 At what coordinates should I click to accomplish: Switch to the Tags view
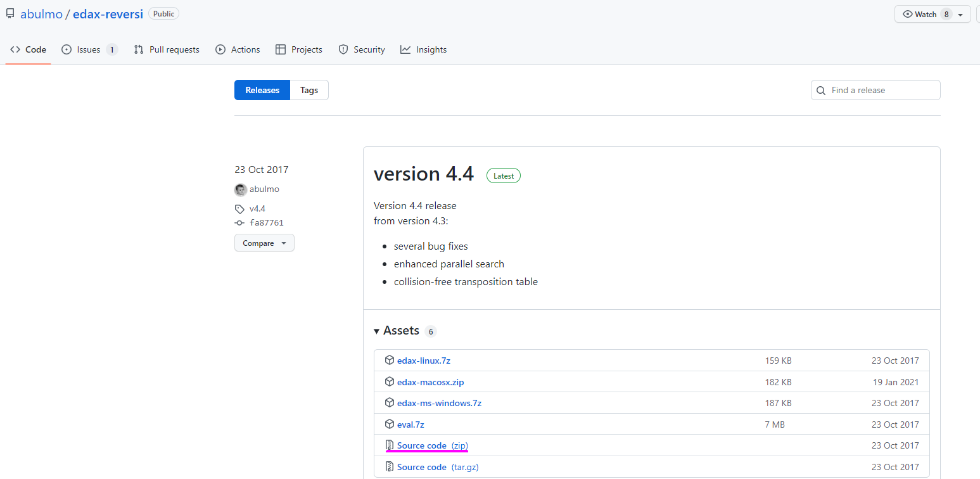[309, 90]
